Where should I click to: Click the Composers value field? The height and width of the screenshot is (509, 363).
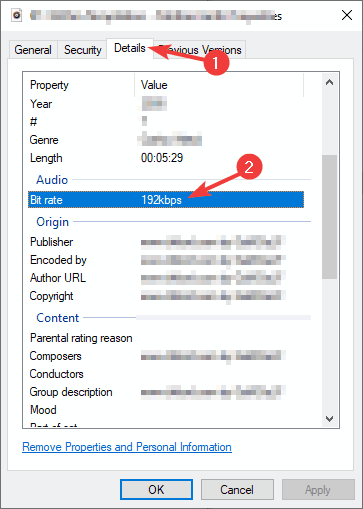213,356
